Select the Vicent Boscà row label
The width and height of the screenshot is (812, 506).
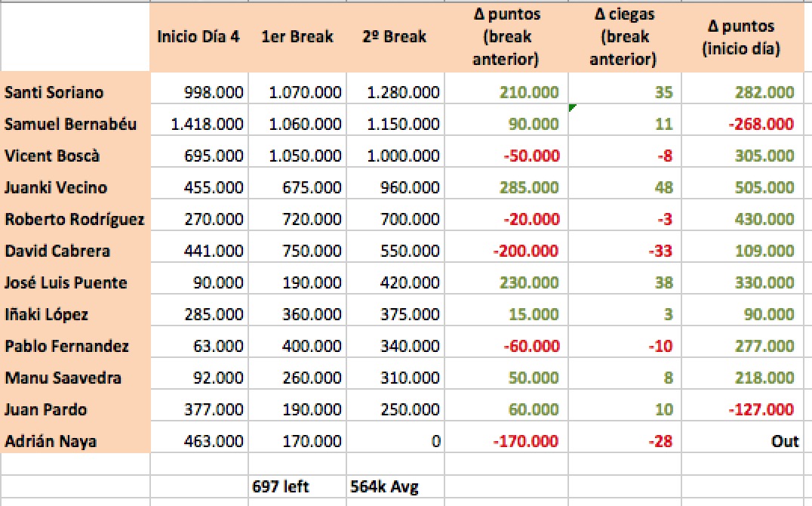tap(75, 156)
